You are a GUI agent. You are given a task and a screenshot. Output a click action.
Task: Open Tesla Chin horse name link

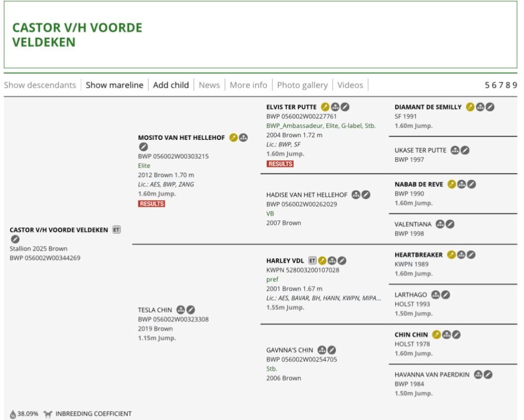click(x=155, y=310)
